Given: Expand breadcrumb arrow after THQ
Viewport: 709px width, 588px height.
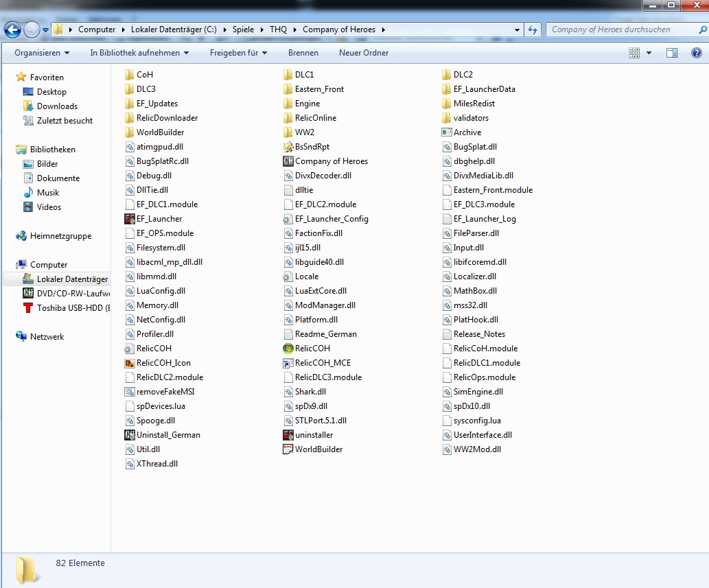Looking at the screenshot, I should (x=295, y=30).
